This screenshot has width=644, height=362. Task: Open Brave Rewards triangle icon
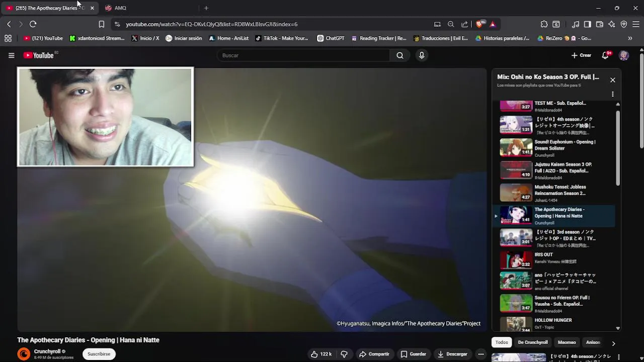(493, 24)
